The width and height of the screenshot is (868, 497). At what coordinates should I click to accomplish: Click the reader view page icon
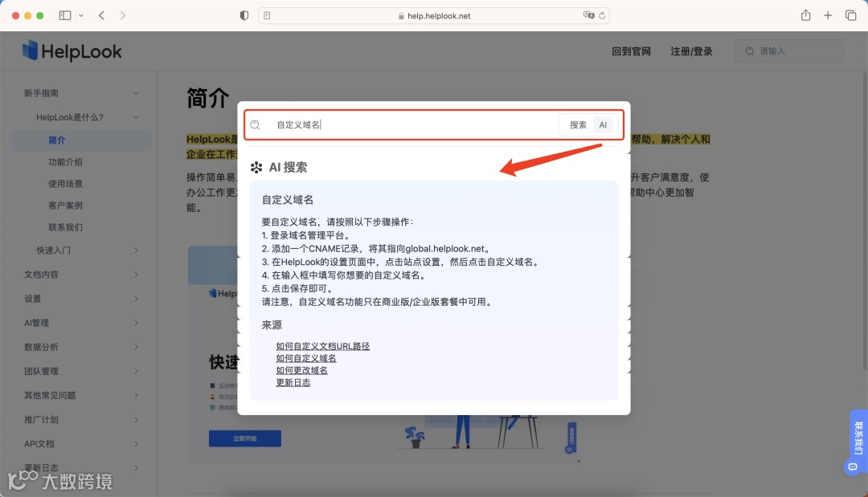pyautogui.click(x=267, y=15)
